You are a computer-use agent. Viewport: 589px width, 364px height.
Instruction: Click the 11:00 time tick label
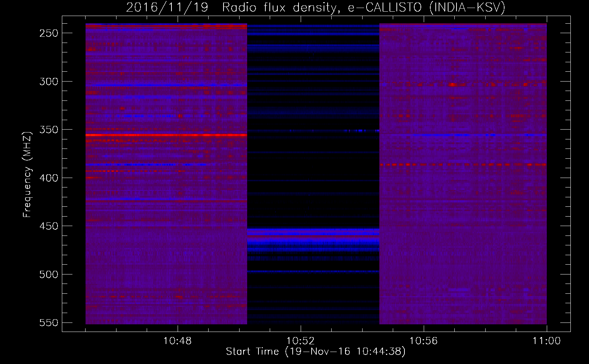pyautogui.click(x=547, y=341)
